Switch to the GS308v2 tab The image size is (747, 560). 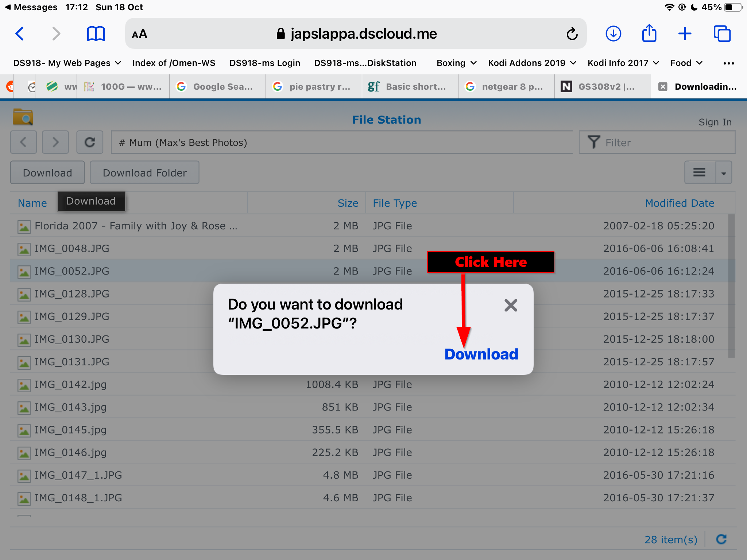603,86
